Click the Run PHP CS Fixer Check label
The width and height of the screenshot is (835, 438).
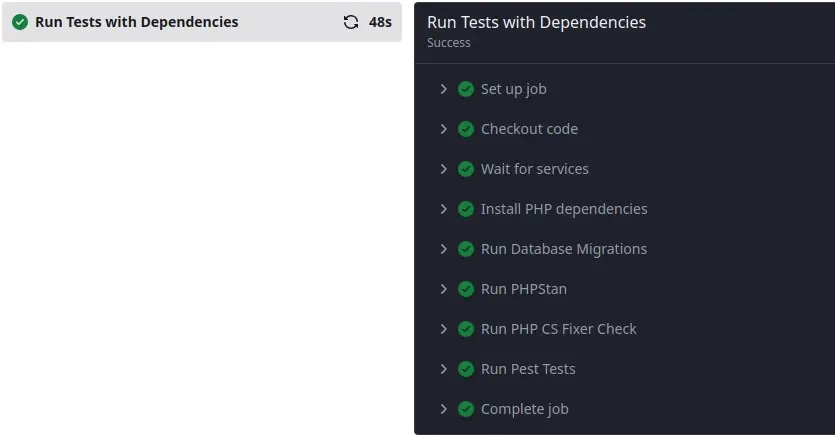pyautogui.click(x=559, y=329)
